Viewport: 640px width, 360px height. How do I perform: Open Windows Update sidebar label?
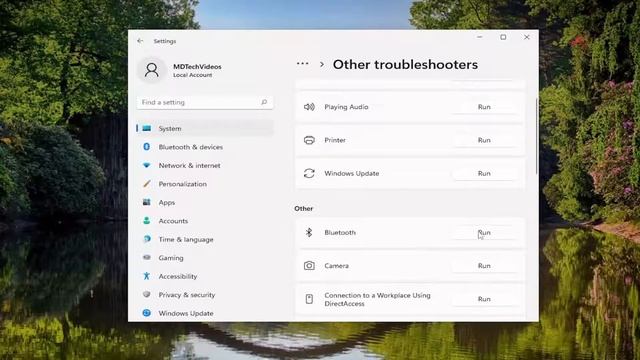tap(186, 313)
